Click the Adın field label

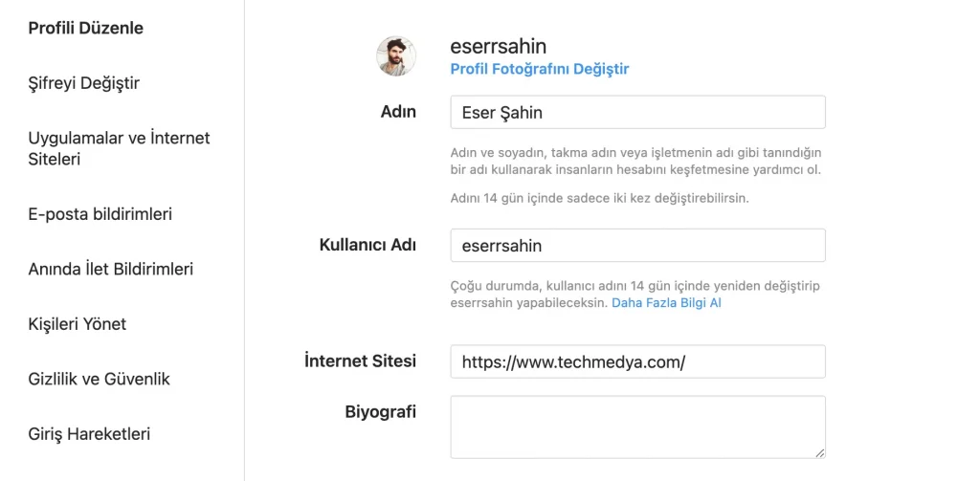[x=399, y=112]
